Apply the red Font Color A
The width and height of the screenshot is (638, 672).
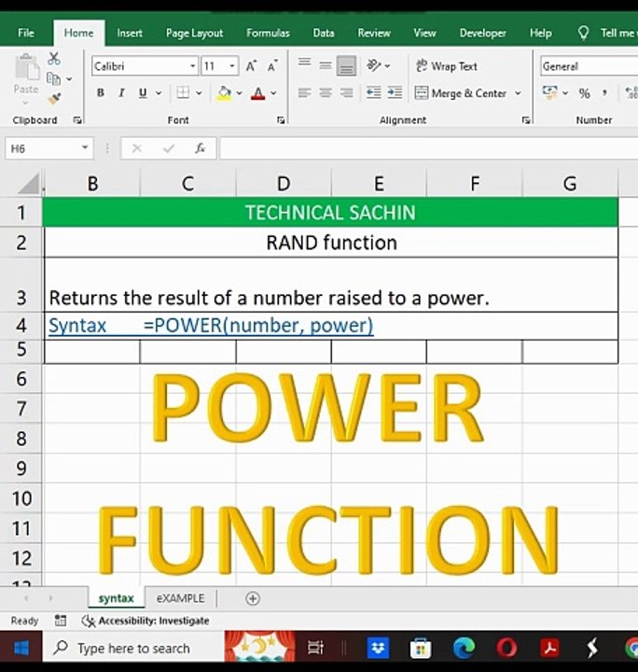coord(258,93)
